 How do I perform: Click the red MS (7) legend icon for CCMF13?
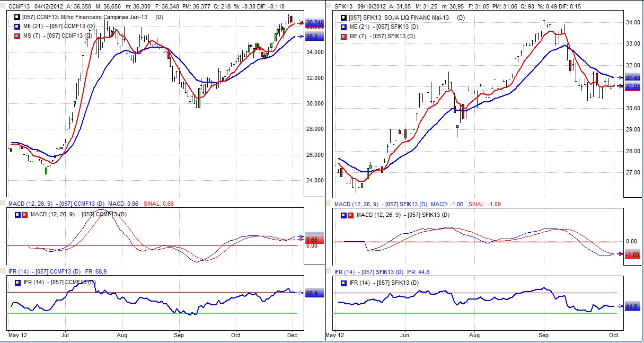(x=17, y=36)
